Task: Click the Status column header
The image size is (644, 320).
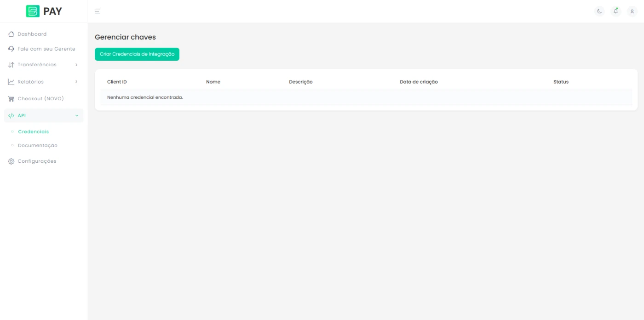Action: pos(561,82)
